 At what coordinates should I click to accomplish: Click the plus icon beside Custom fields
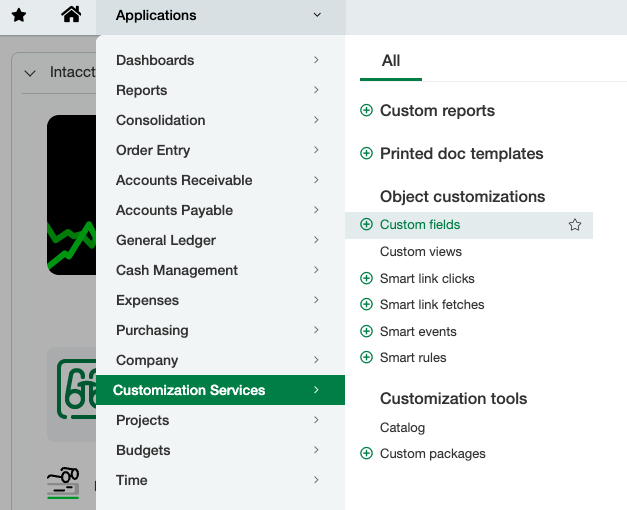tap(366, 224)
